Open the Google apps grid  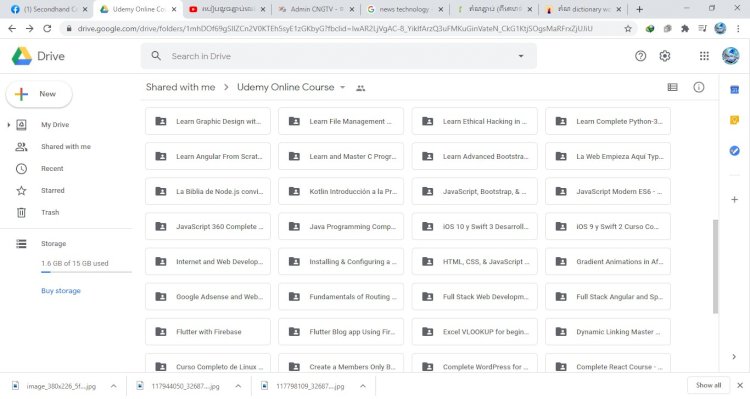click(704, 56)
